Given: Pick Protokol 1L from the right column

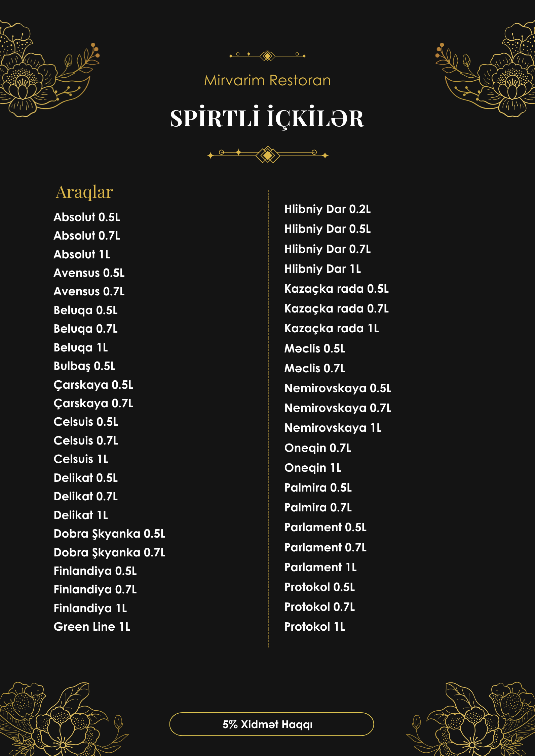Looking at the screenshot, I should [x=315, y=627].
